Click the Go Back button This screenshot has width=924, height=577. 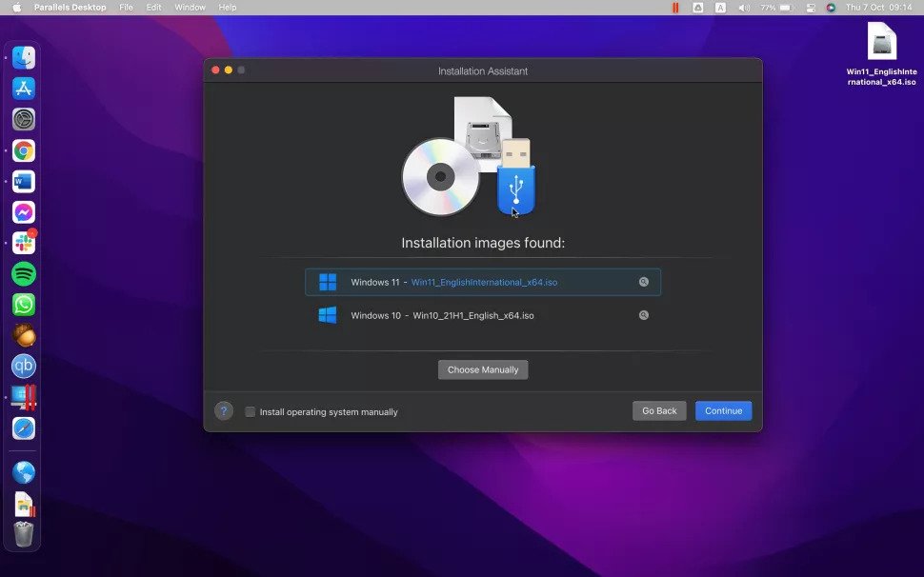coord(659,410)
